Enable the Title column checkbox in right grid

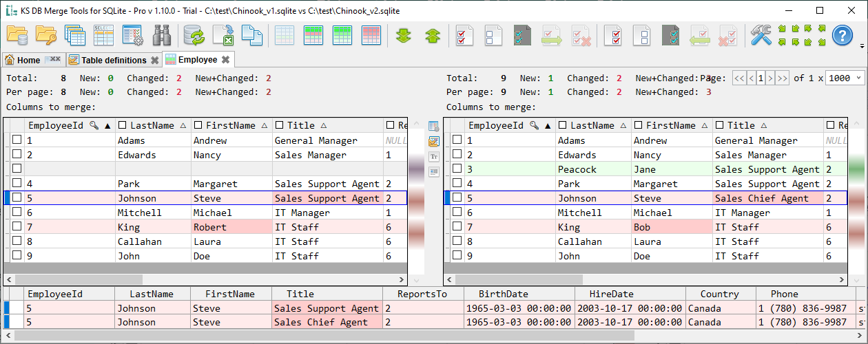coord(720,125)
